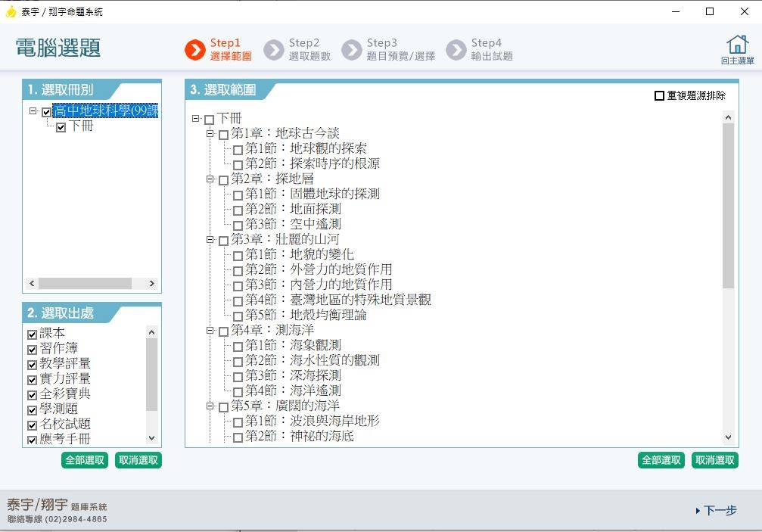The image size is (762, 532).
Task: Select 第1節：地貌的變化 row
Action: (x=300, y=254)
